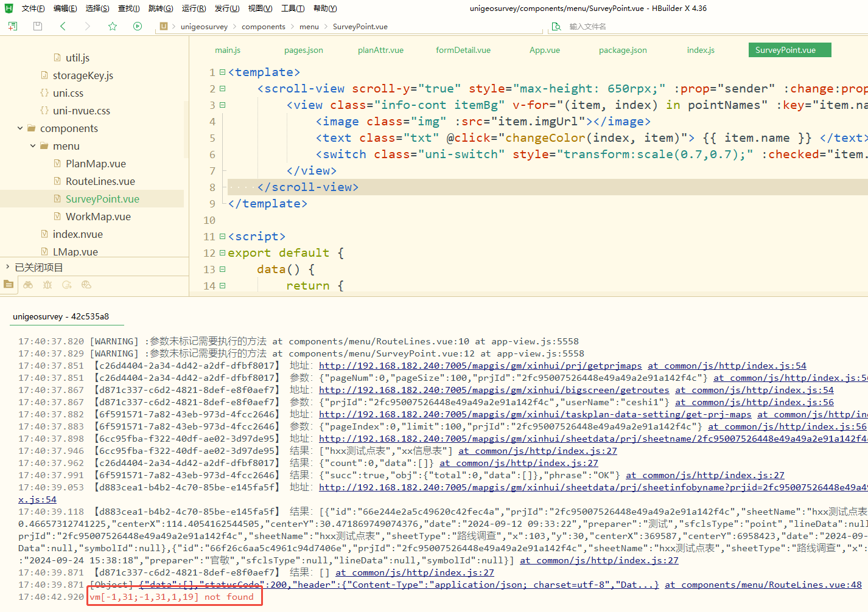This screenshot has width=868, height=612.
Task: Open the components/menu/RouteLines.vue:48 link
Action: (763, 585)
